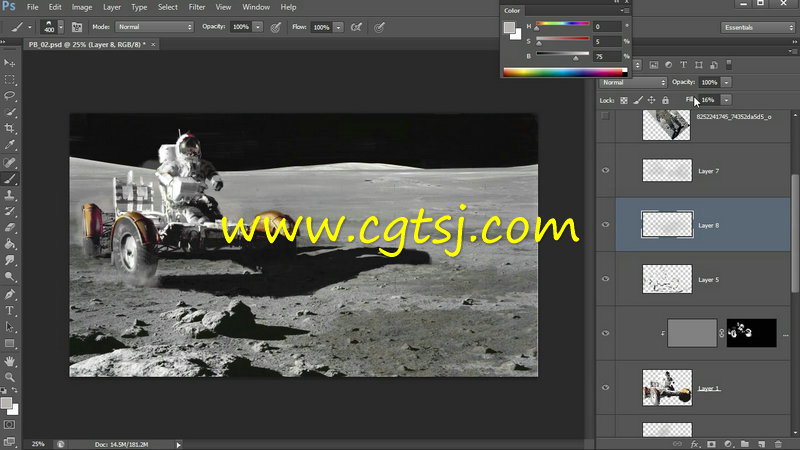Viewport: 800px width, 450px height.
Task: Create a new layer group
Action: [745, 444]
